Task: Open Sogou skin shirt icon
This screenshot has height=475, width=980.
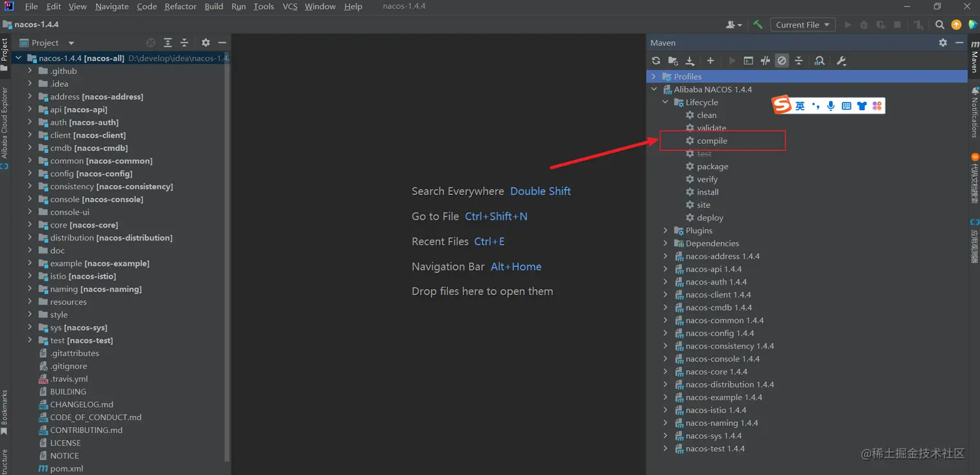Action: (861, 106)
